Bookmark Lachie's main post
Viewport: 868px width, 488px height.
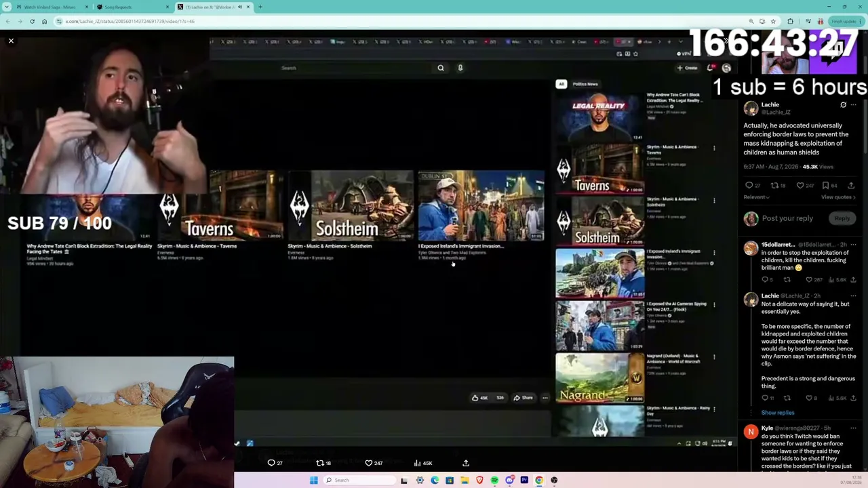tap(825, 185)
